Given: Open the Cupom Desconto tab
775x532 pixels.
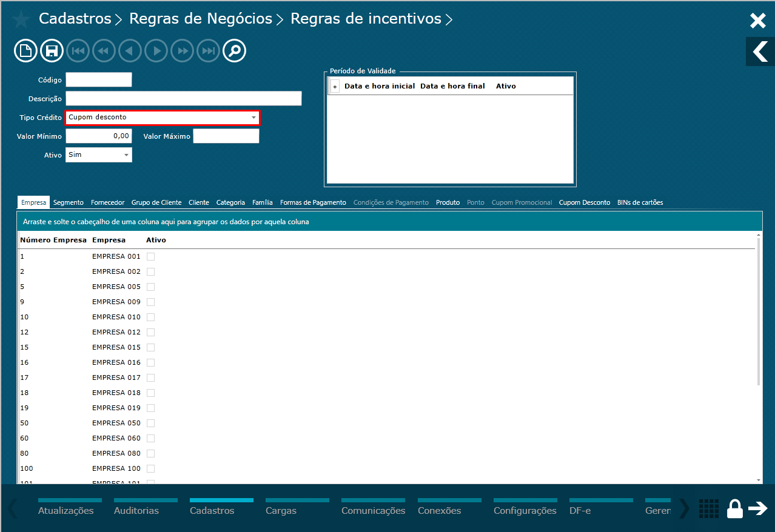Looking at the screenshot, I should click(x=585, y=202).
